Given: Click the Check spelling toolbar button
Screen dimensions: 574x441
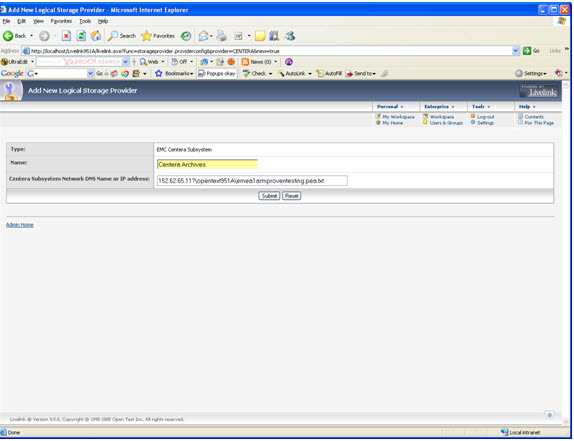Looking at the screenshot, I should (x=254, y=74).
